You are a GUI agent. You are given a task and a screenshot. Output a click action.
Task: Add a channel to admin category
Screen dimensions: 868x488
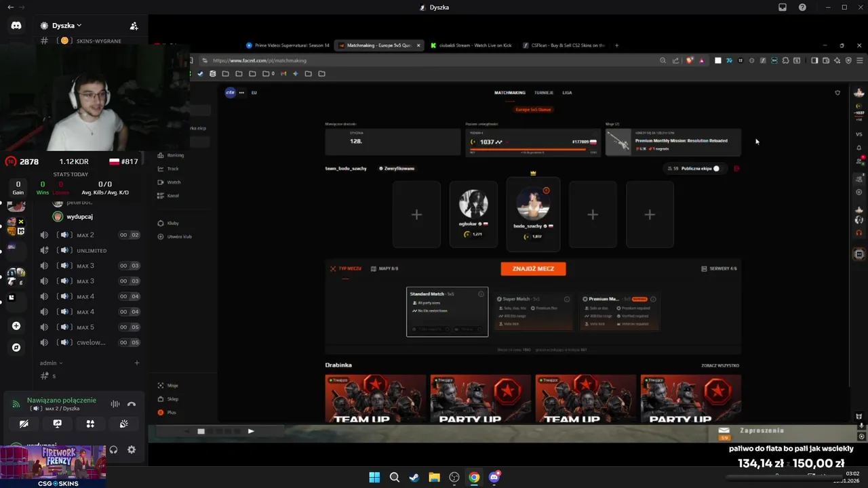coord(136,363)
